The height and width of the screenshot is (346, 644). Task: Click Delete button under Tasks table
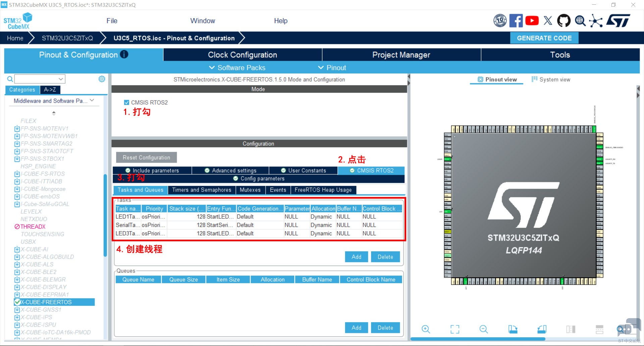point(385,257)
